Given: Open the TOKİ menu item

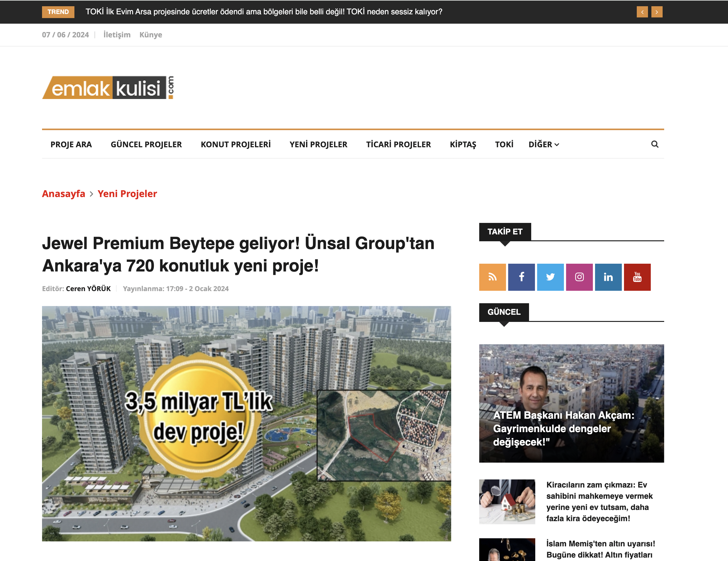Looking at the screenshot, I should 504,144.
